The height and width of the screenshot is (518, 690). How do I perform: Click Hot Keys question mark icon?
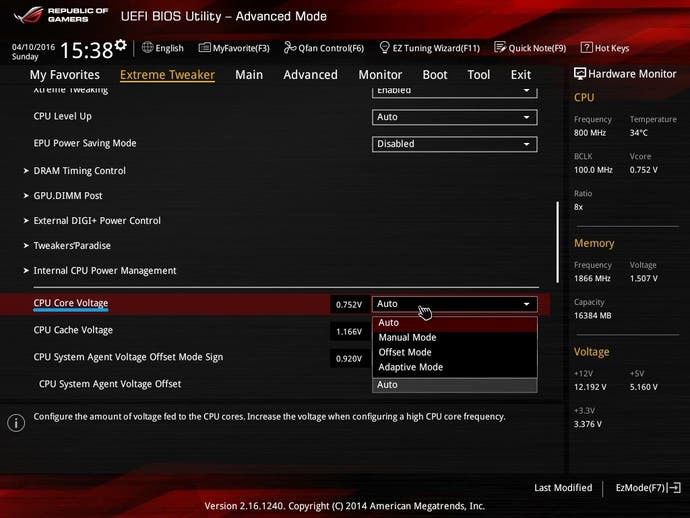pos(587,48)
